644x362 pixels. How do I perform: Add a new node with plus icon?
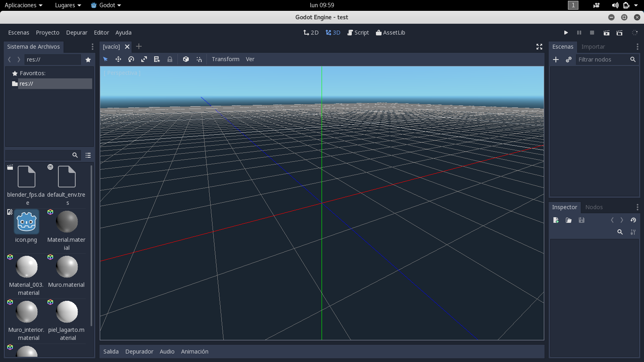pos(556,60)
